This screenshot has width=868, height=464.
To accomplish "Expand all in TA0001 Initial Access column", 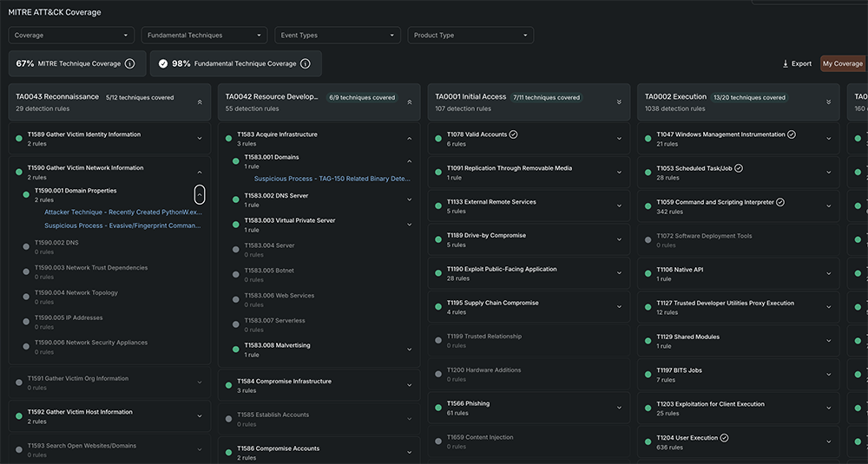I will [619, 102].
